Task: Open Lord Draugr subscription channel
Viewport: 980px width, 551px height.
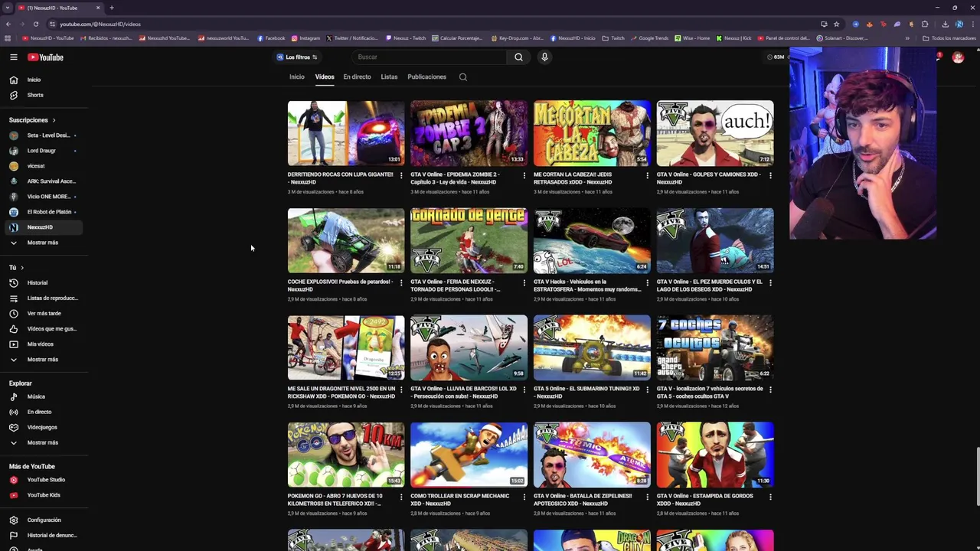Action: point(44,151)
